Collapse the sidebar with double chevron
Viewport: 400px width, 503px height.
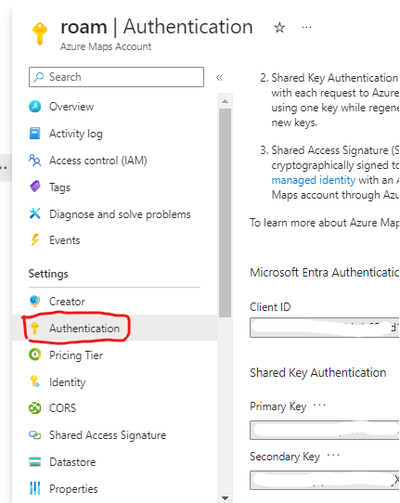pos(219,78)
